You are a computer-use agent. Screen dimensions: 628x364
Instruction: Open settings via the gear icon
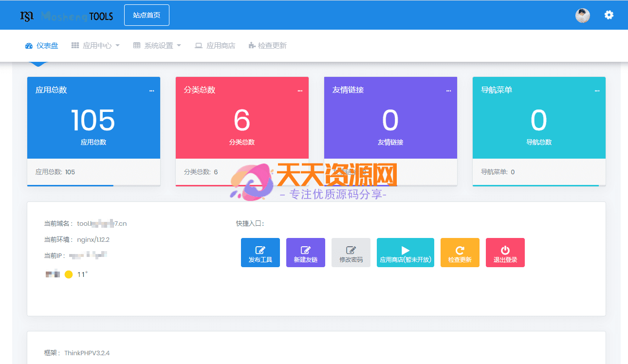click(609, 15)
